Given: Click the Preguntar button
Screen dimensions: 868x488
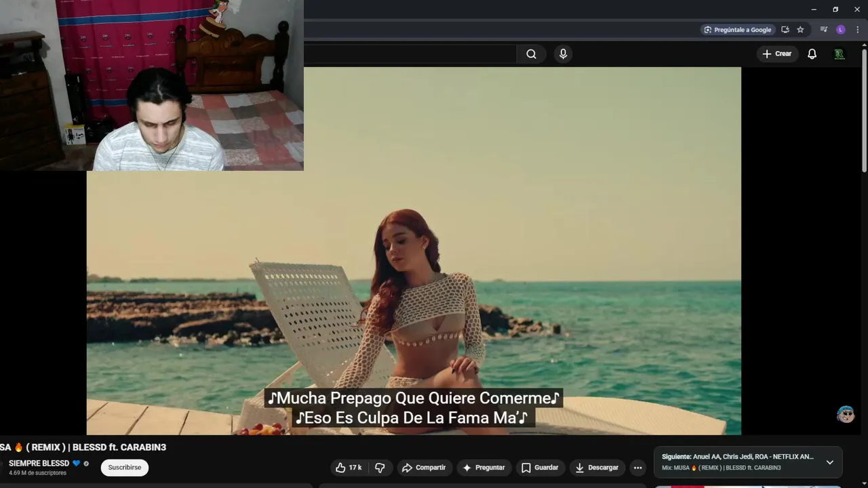Looking at the screenshot, I should [x=484, y=468].
